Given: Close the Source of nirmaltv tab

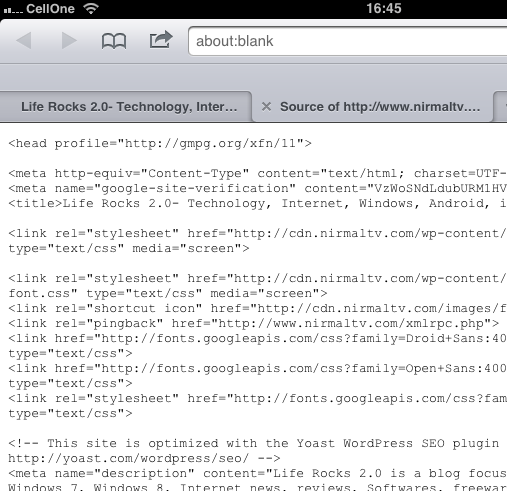Looking at the screenshot, I should (266, 107).
